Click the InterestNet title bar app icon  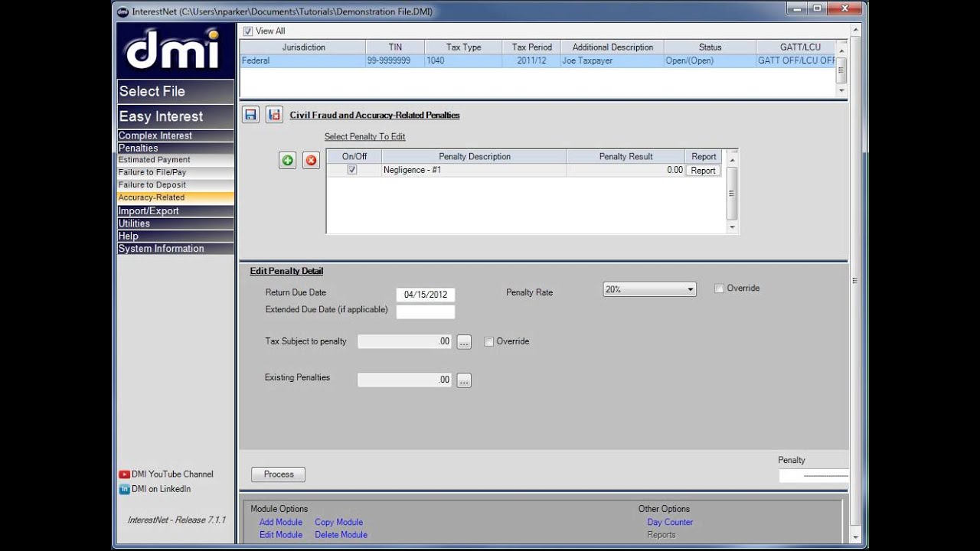(x=122, y=11)
